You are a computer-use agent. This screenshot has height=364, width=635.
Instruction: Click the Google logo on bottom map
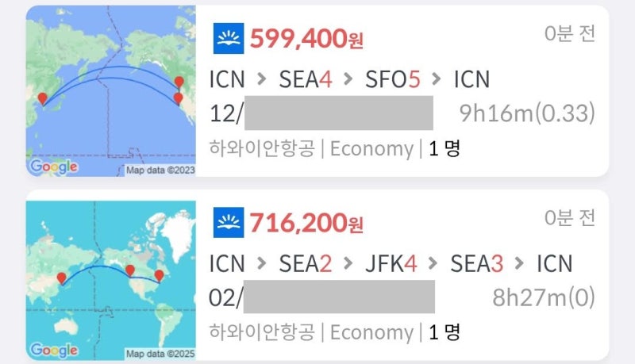point(54,351)
